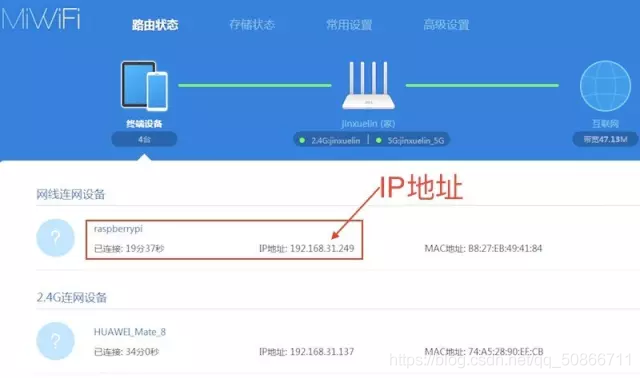Click the 终端设备 label
This screenshot has width=640, height=378.
[144, 124]
